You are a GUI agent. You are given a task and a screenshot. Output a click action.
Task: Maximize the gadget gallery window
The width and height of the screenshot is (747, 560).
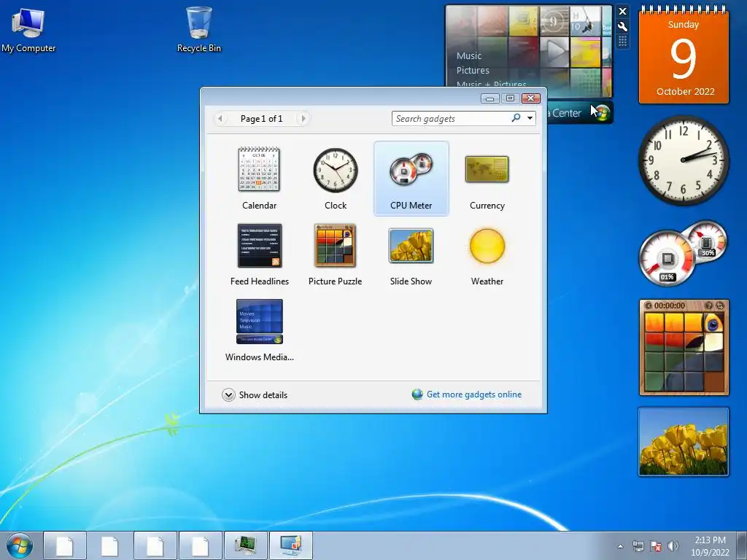(x=510, y=98)
